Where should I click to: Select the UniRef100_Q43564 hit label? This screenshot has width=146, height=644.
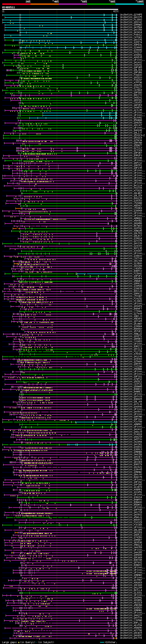pyautogui.click(x=131, y=27)
